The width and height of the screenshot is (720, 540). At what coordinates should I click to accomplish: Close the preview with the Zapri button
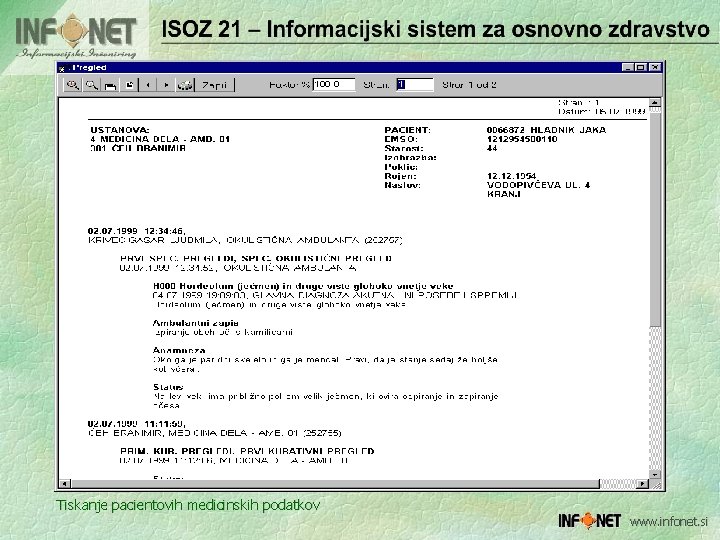click(x=214, y=85)
